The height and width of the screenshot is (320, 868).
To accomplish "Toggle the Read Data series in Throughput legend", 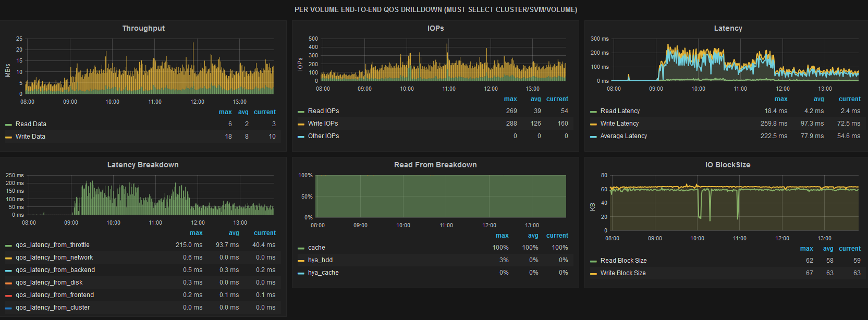I will pyautogui.click(x=31, y=124).
